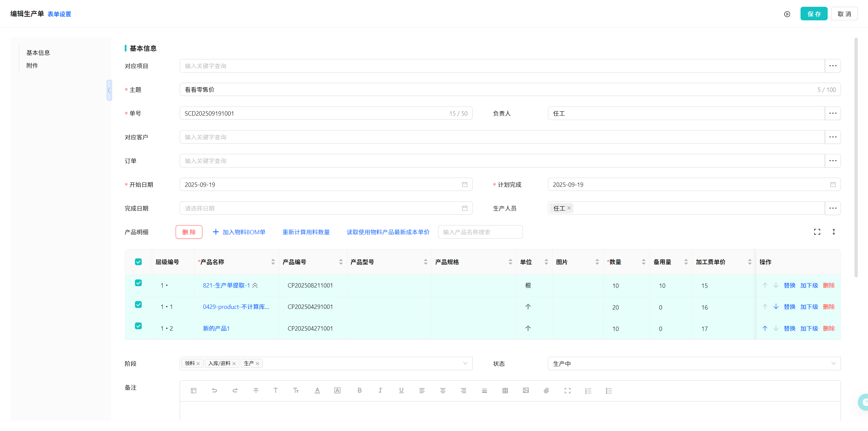Screen dimensions: 868x431
Task: Click the play icon beside Save
Action: 787,14
